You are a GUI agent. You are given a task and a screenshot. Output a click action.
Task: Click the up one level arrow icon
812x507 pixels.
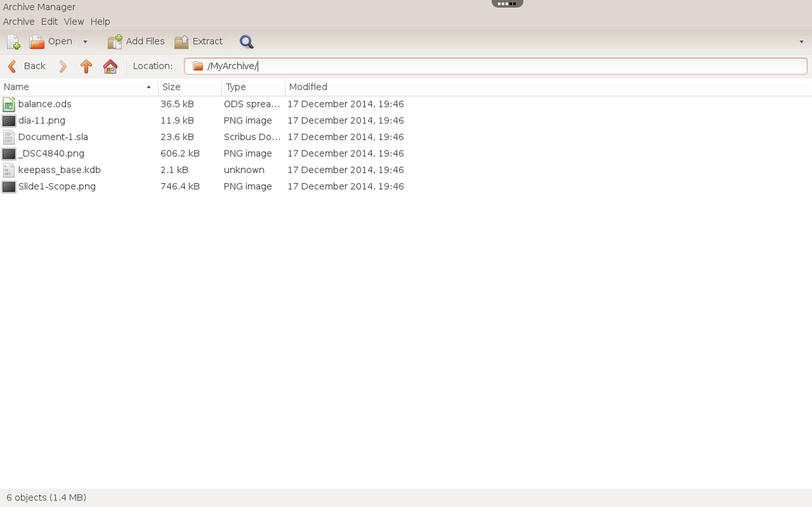coord(86,66)
